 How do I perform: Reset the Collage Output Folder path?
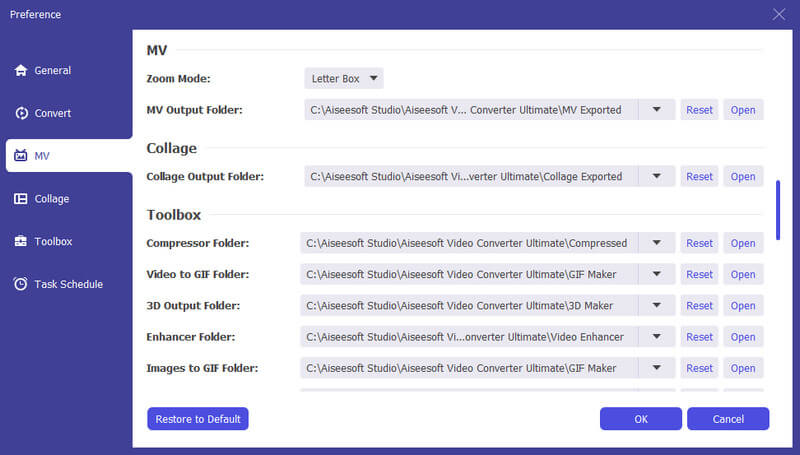[699, 176]
